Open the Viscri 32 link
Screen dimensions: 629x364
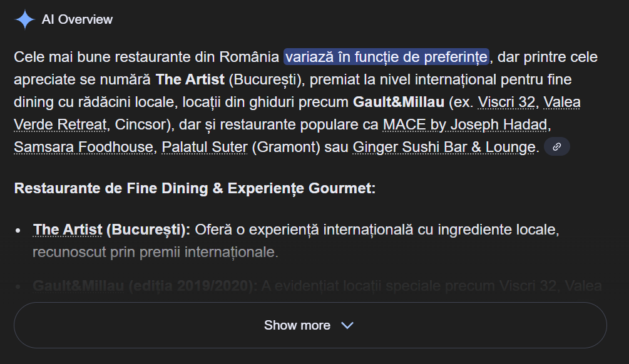[x=506, y=102]
